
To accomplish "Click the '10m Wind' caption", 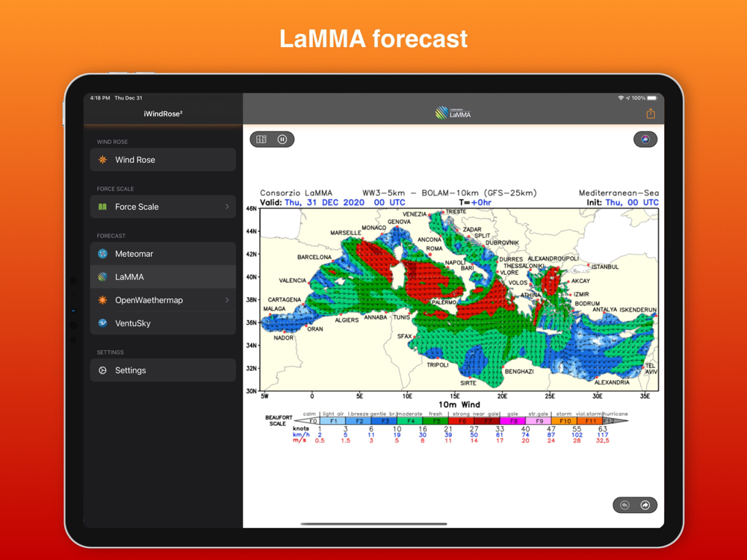I will 459,404.
